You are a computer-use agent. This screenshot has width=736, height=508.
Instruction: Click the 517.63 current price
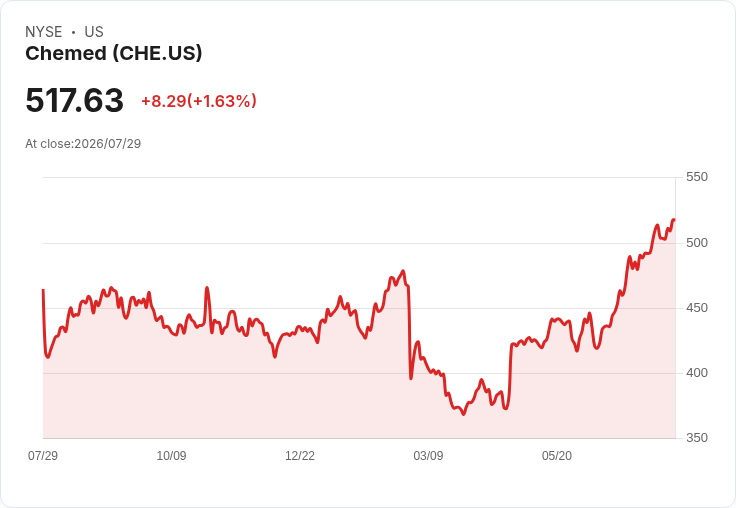click(74, 100)
